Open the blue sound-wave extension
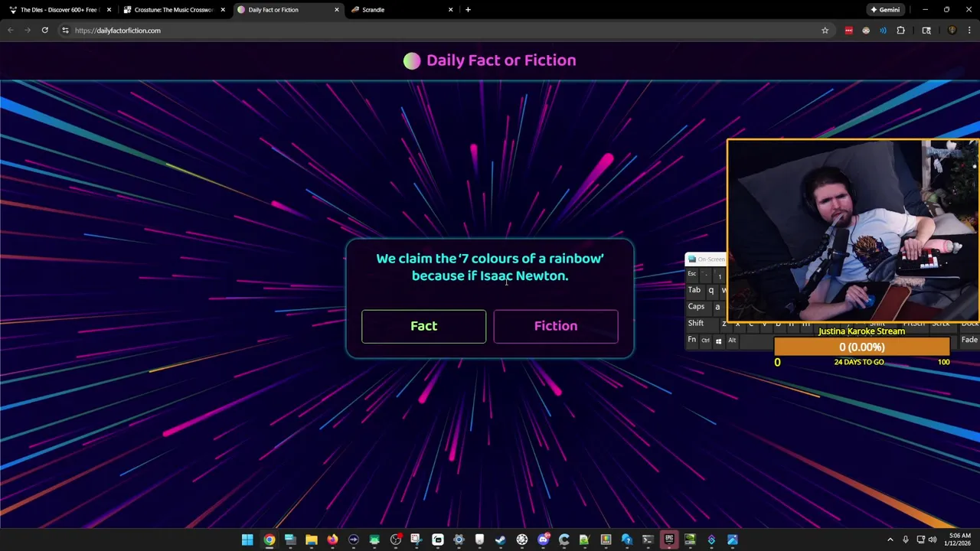The width and height of the screenshot is (980, 551). pos(883,31)
